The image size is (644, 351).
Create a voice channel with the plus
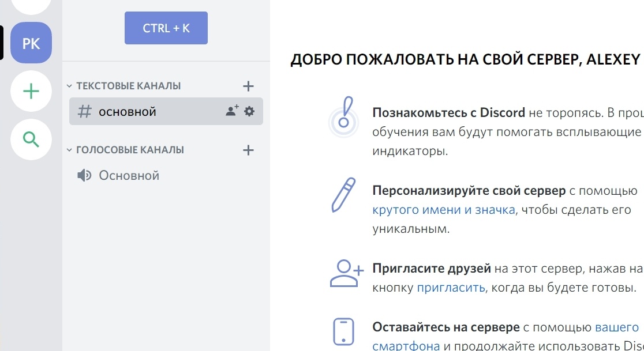(x=248, y=150)
